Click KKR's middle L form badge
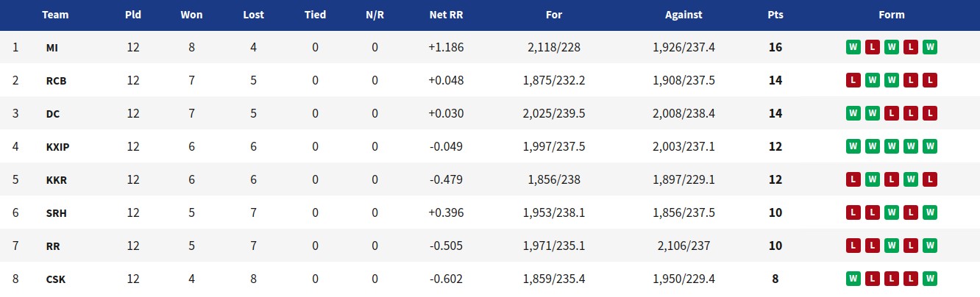The width and height of the screenshot is (980, 297). 892,179
